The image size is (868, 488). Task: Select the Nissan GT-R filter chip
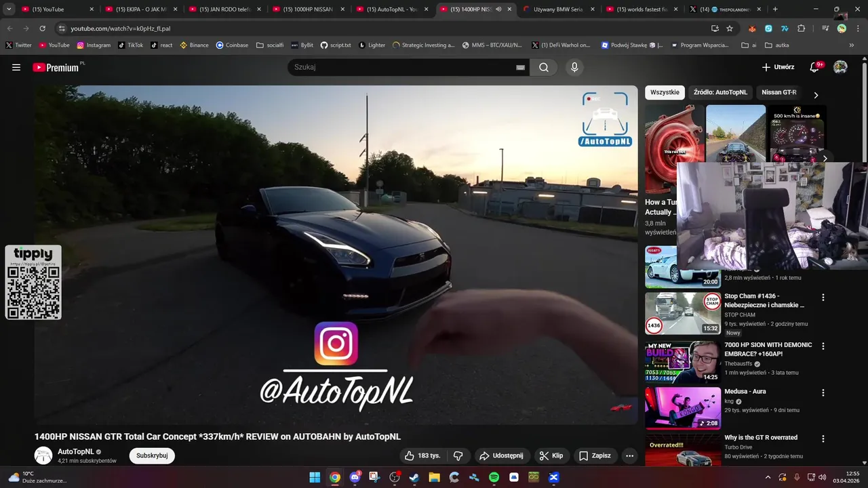pyautogui.click(x=779, y=92)
